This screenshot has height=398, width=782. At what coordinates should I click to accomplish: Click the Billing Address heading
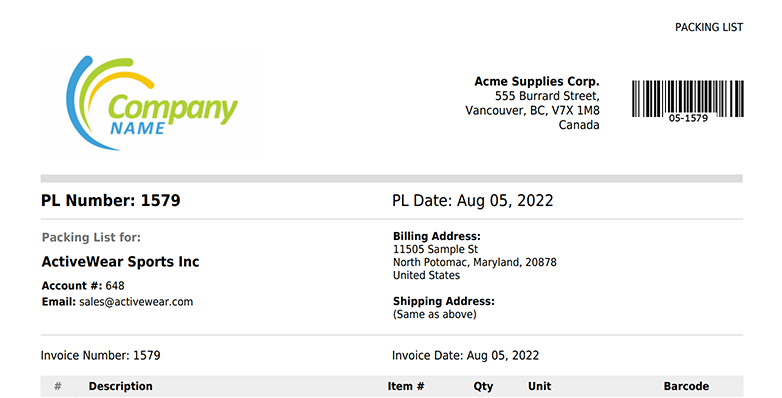pos(436,236)
